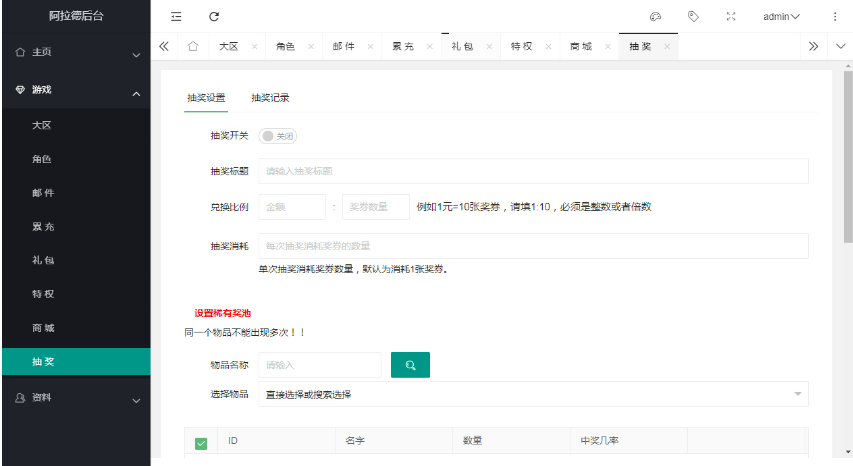Close the 特权 tab
This screenshot has width=853, height=466.
click(548, 46)
